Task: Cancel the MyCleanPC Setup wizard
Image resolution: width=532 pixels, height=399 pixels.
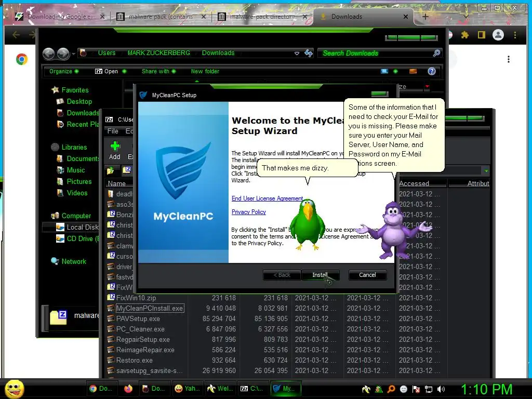Action: [367, 275]
